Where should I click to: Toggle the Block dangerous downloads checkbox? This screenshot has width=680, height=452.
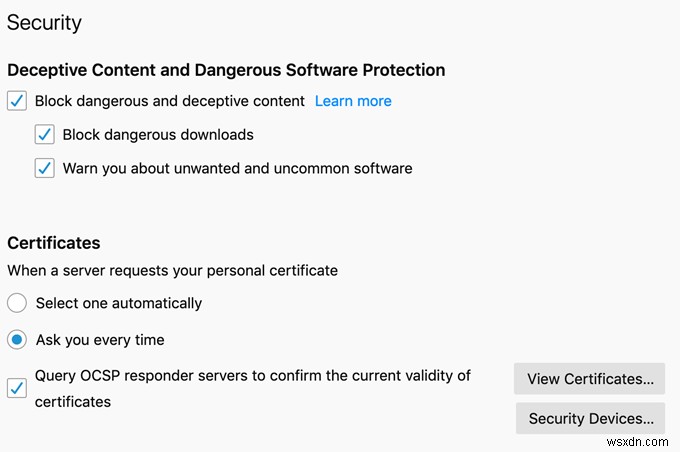pyautogui.click(x=45, y=135)
